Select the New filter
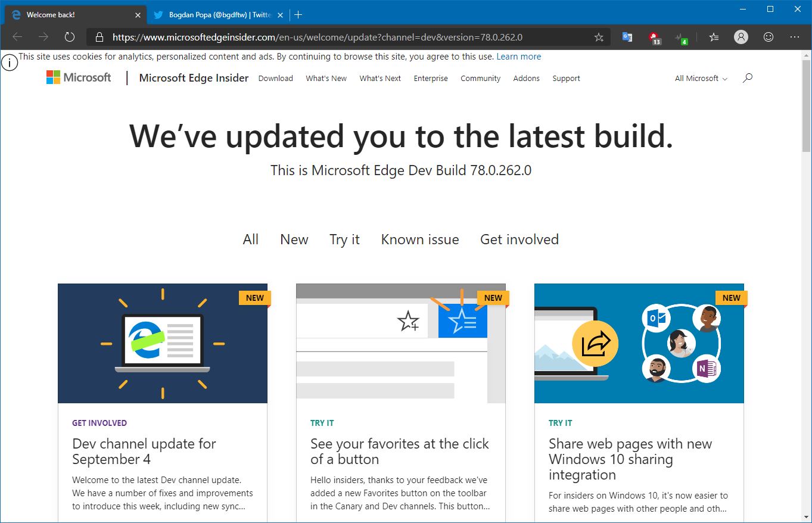The width and height of the screenshot is (812, 523). tap(294, 239)
